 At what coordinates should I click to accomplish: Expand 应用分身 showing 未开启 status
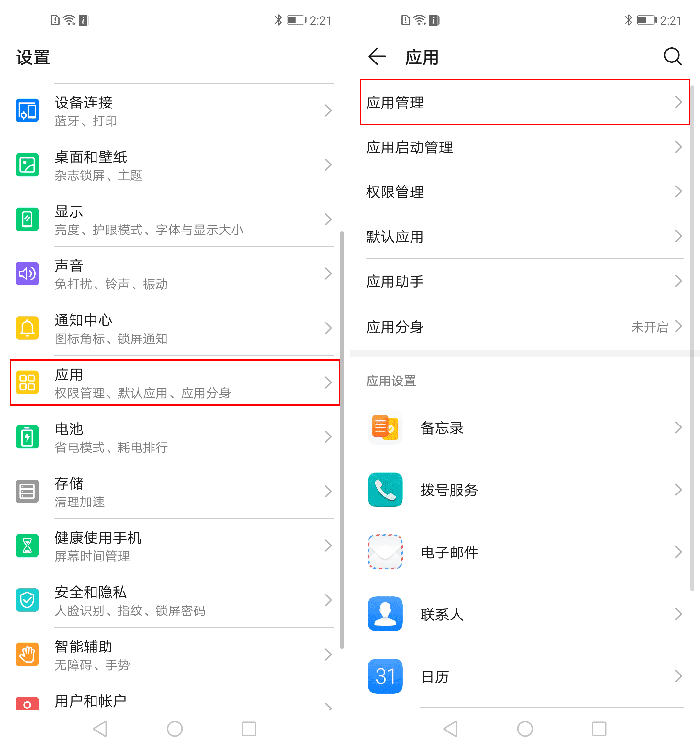tap(525, 327)
